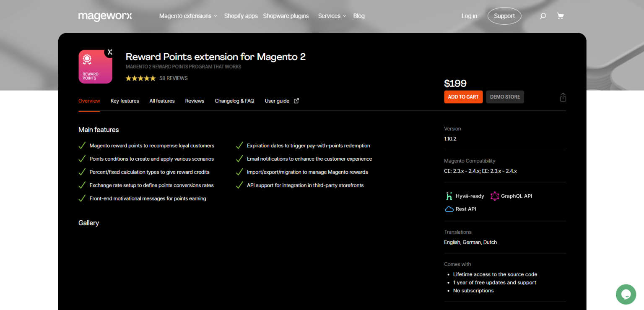Select the Overview tab
Image resolution: width=644 pixels, height=310 pixels.
[x=89, y=101]
